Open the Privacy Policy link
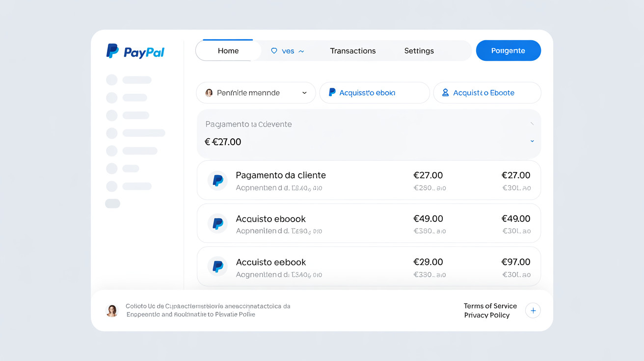This screenshot has height=361, width=644. [487, 315]
